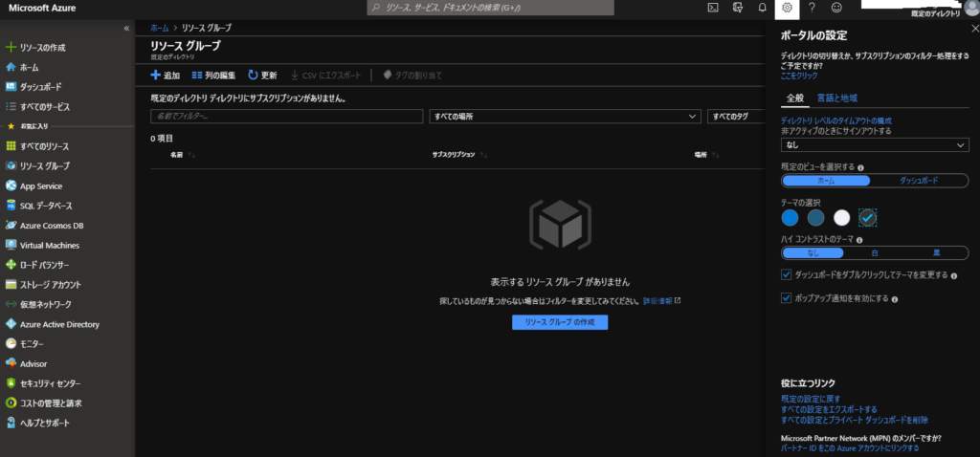This screenshot has height=457, width=980.
Task: Click 既定の設定に戻す link
Action: (811, 399)
